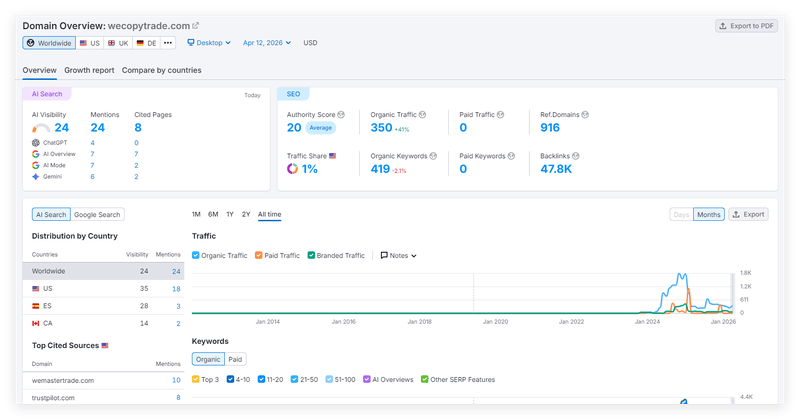Switch keywords view to Paid
Screen dimensions: 800x419
(x=235, y=359)
